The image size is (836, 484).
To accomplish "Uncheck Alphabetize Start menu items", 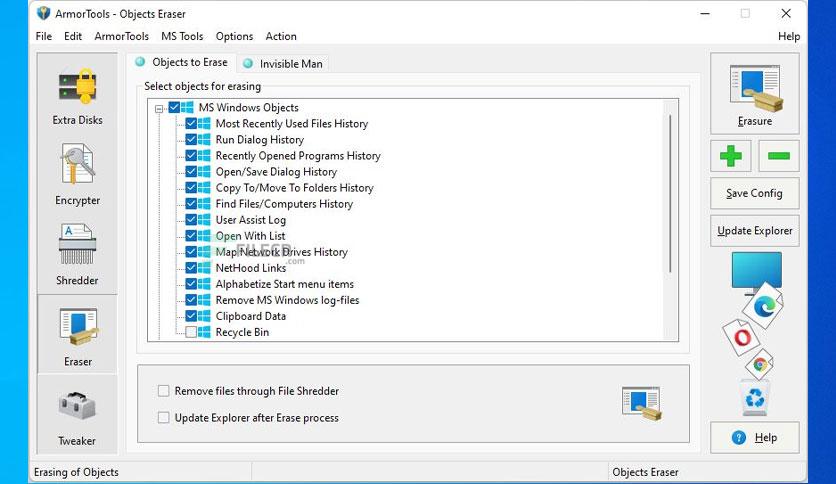I will [x=191, y=284].
